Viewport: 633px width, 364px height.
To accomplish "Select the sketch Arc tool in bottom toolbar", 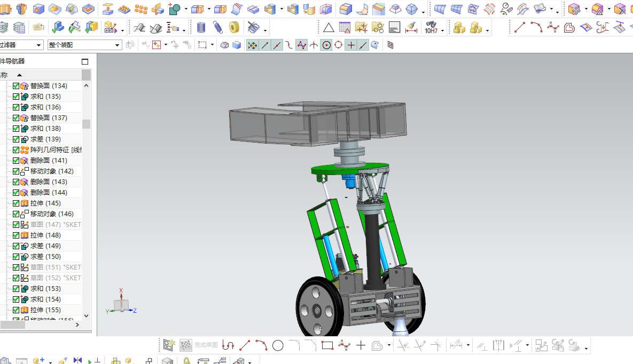I will (x=261, y=345).
